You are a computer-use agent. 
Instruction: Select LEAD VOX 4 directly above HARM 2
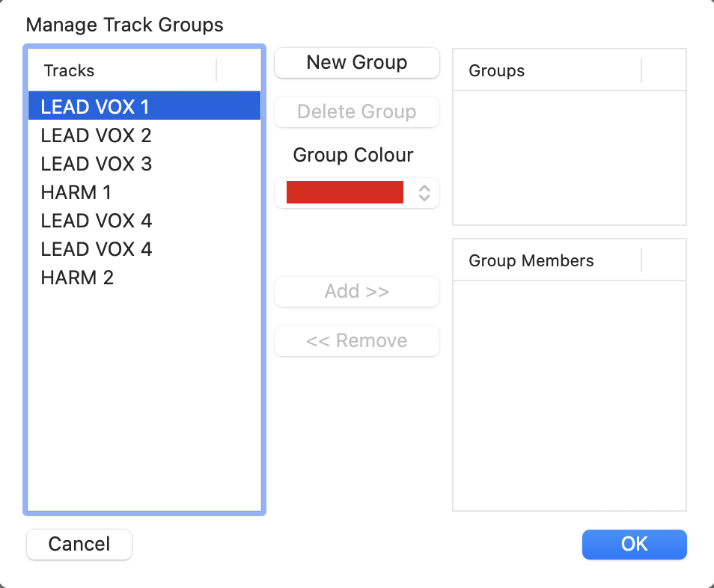tap(97, 249)
